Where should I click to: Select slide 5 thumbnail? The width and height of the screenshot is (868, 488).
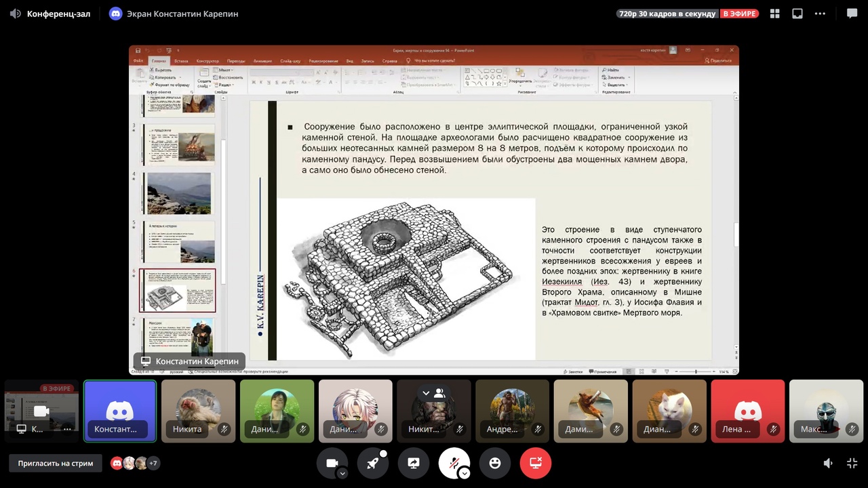point(178,242)
